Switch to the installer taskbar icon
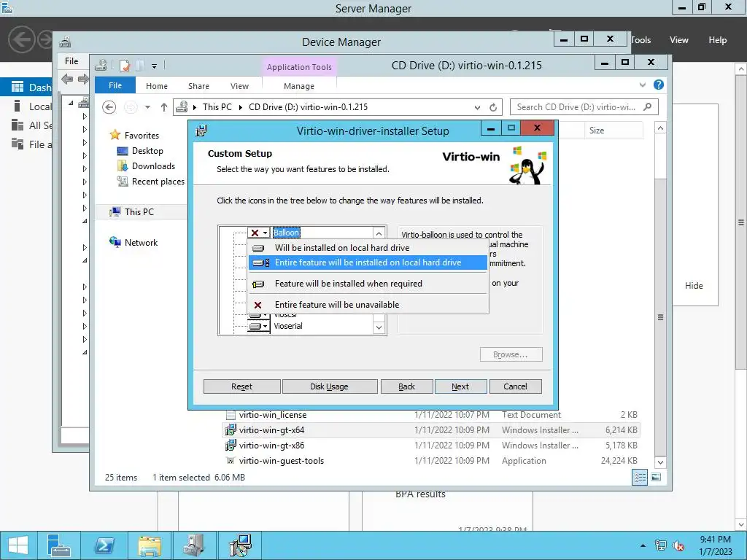Image resolution: width=747 pixels, height=560 pixels. tap(239, 545)
